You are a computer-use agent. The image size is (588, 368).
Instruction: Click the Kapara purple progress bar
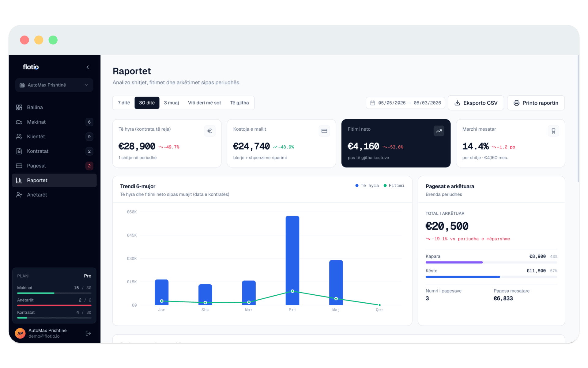pos(454,263)
